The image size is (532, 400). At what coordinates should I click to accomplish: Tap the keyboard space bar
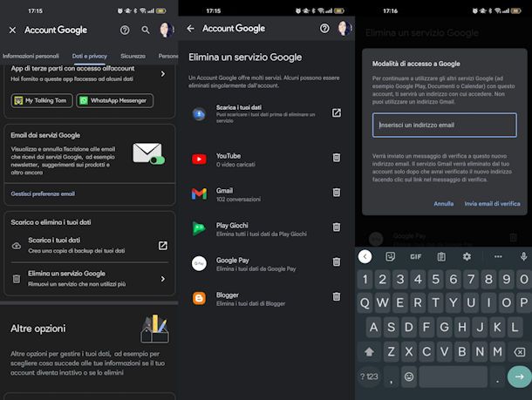(453, 376)
